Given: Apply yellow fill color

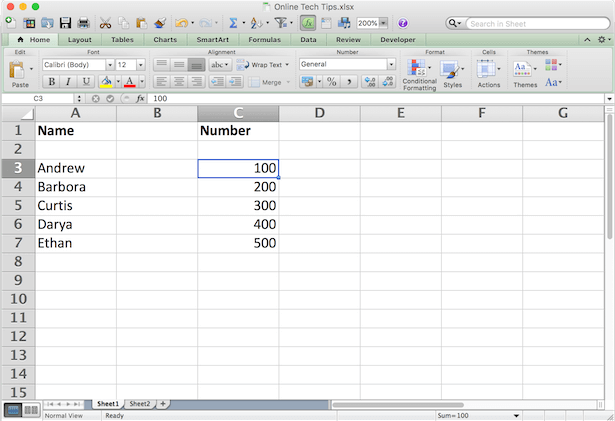Looking at the screenshot, I should (x=106, y=82).
